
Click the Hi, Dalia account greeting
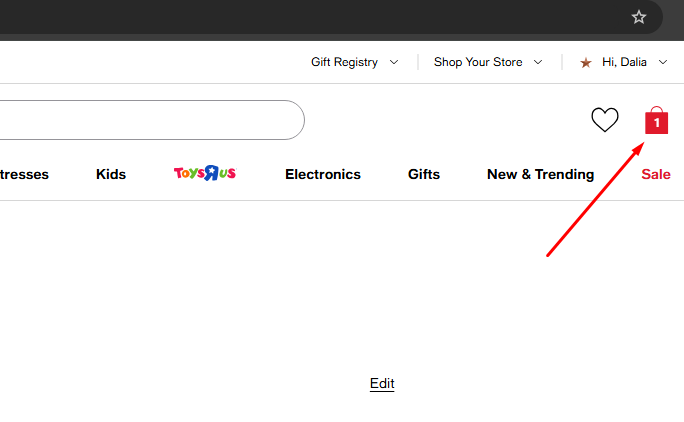click(624, 62)
